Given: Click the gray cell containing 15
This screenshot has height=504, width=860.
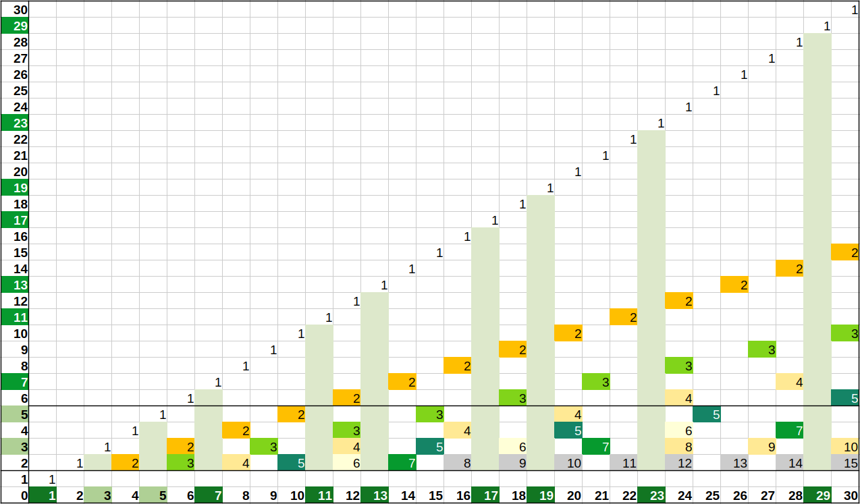Looking at the screenshot, I should tap(845, 463).
